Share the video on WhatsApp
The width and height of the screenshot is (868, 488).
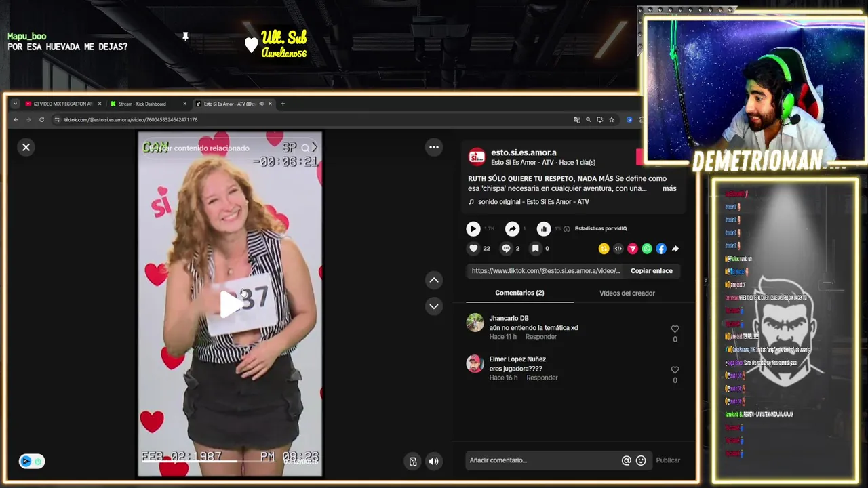[647, 249]
